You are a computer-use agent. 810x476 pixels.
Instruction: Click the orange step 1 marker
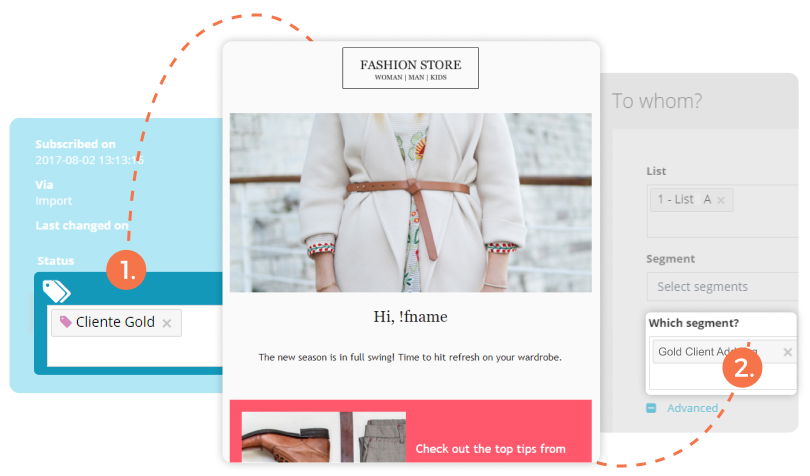coord(127,270)
